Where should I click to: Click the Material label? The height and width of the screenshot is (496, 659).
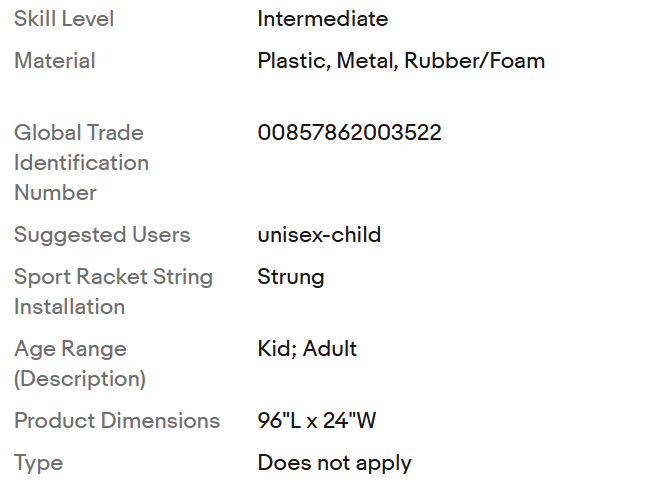pos(55,61)
